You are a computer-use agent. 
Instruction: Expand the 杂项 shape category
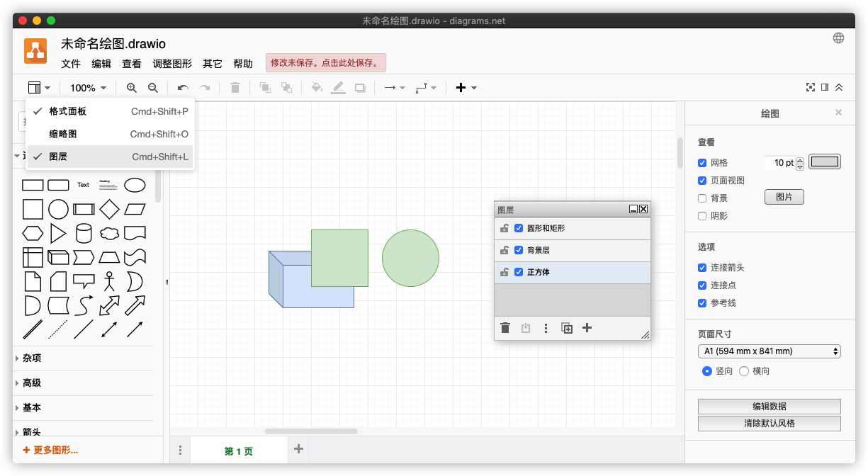pos(32,358)
